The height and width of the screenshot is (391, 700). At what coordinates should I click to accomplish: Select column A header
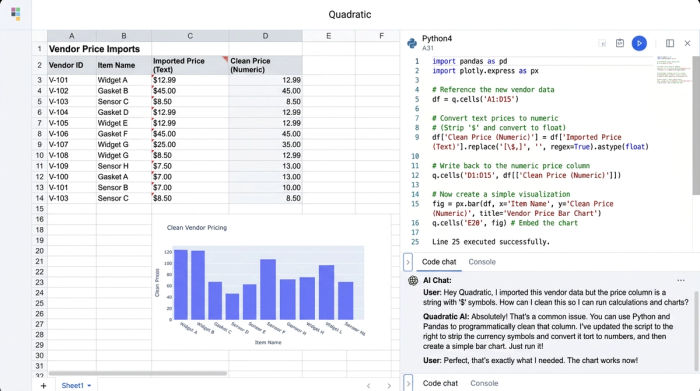coord(71,36)
